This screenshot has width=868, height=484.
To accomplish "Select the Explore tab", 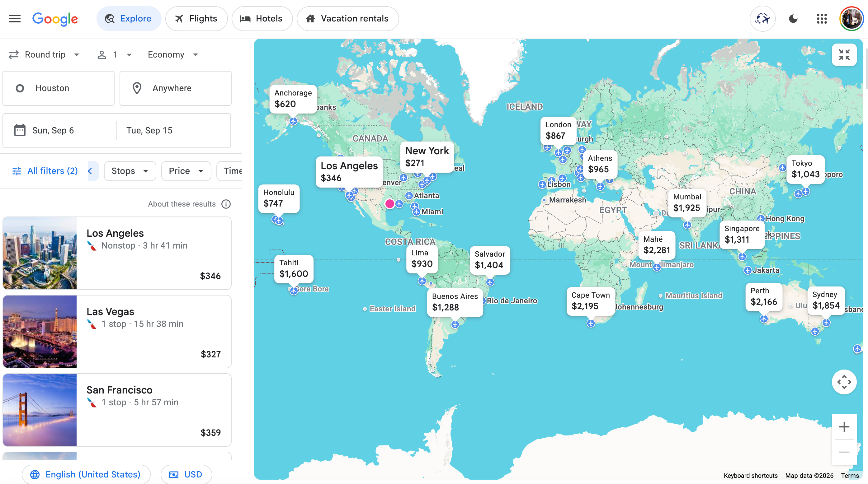I will 129,19.
